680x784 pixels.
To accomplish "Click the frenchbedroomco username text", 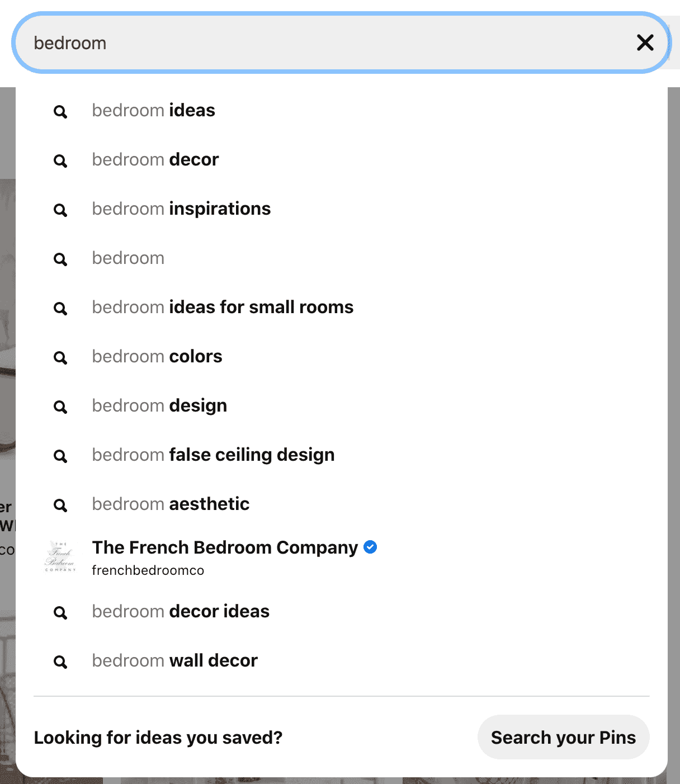I will 148,570.
